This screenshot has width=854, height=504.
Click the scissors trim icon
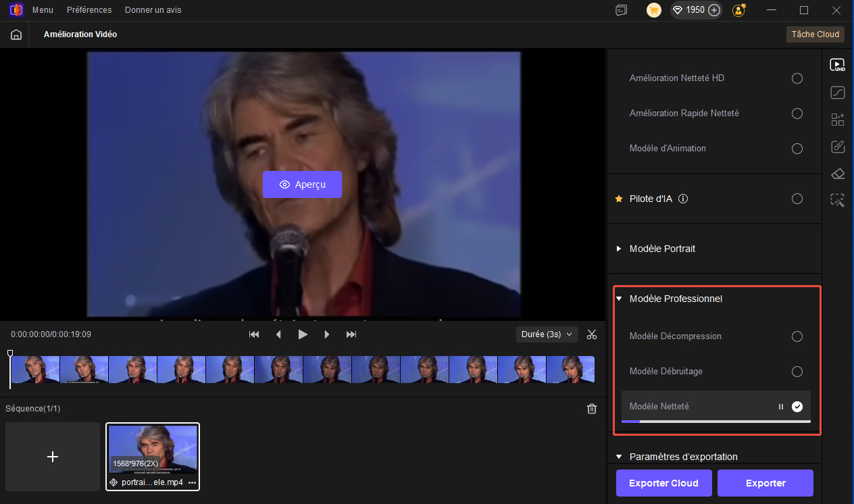[592, 334]
